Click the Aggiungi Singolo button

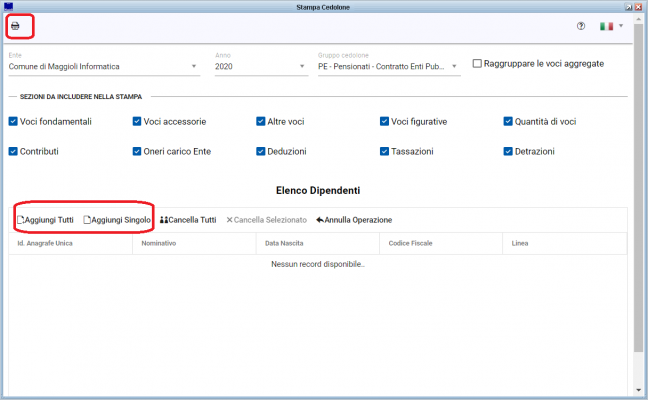(117, 220)
